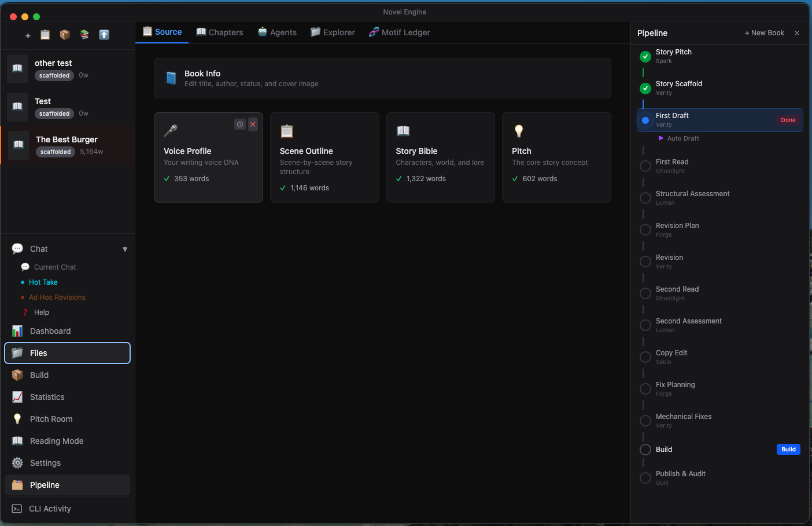
Task: Click the plus icon above the book list
Action: [x=28, y=35]
